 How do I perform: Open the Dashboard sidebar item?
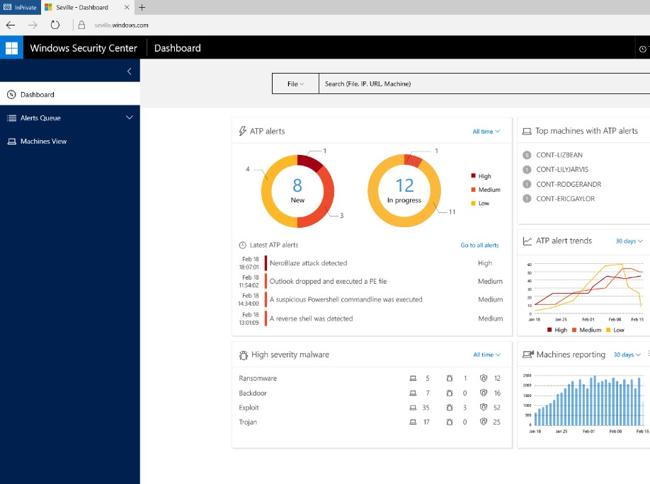[x=70, y=94]
